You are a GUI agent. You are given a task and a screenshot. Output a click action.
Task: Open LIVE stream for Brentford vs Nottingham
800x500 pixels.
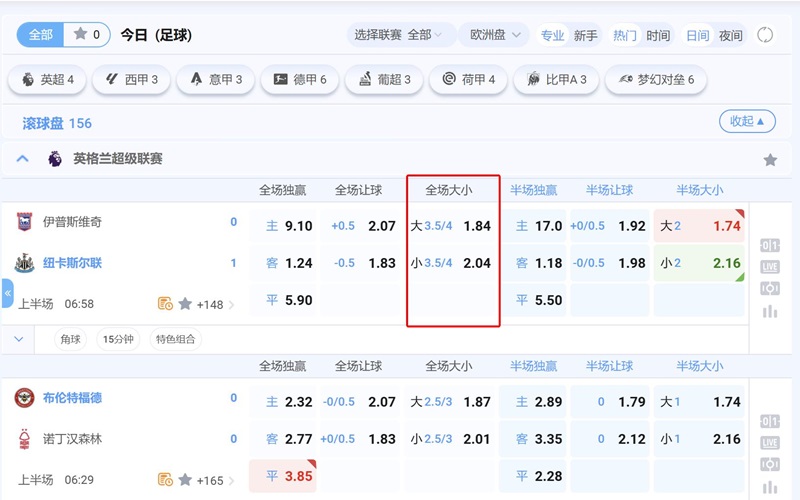pyautogui.click(x=769, y=442)
